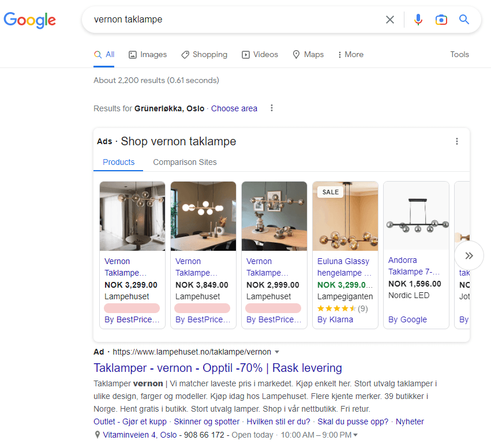Click the NOK 1,596.00 price
This screenshot has width=491, height=448.
click(415, 284)
